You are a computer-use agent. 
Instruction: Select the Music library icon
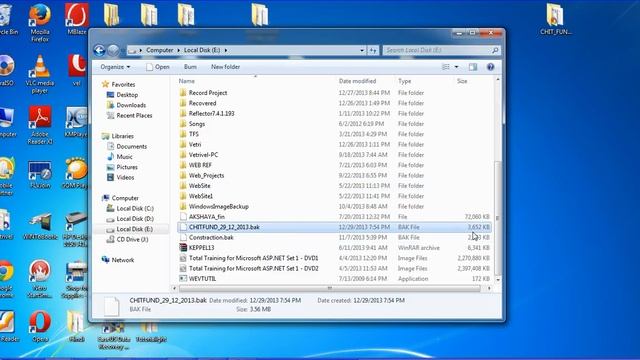click(110, 157)
